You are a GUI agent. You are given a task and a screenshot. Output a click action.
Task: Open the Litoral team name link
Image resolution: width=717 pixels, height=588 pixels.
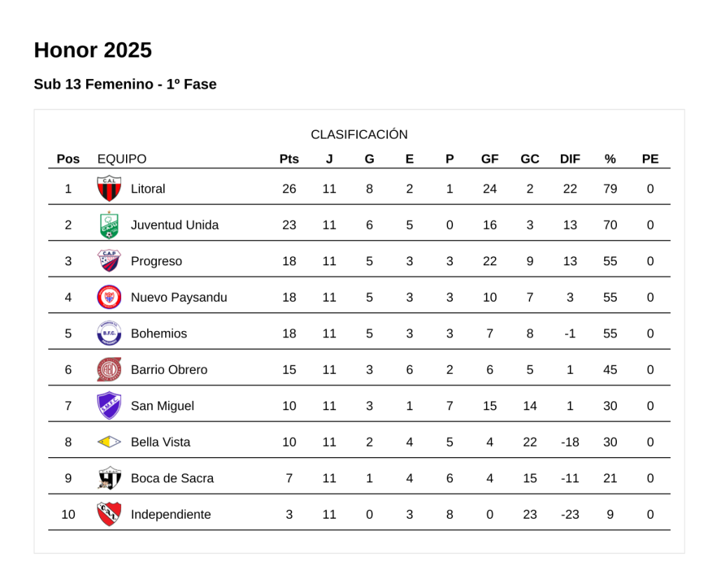click(148, 189)
